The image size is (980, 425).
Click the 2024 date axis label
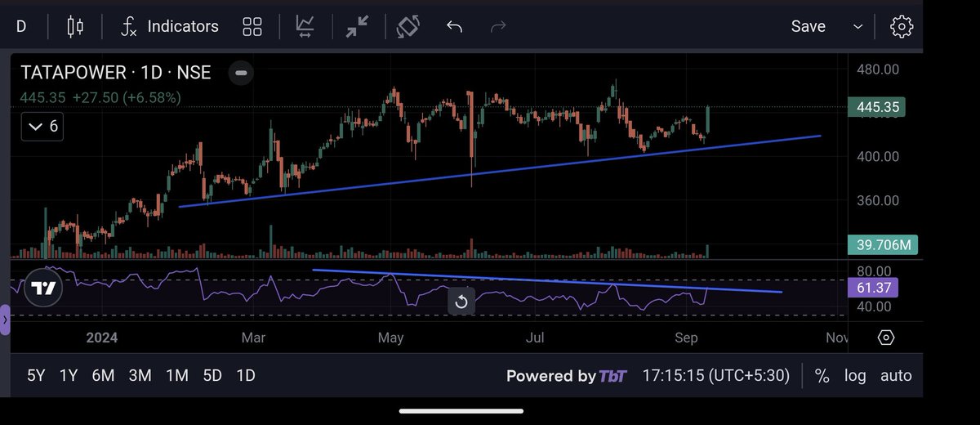pyautogui.click(x=100, y=338)
